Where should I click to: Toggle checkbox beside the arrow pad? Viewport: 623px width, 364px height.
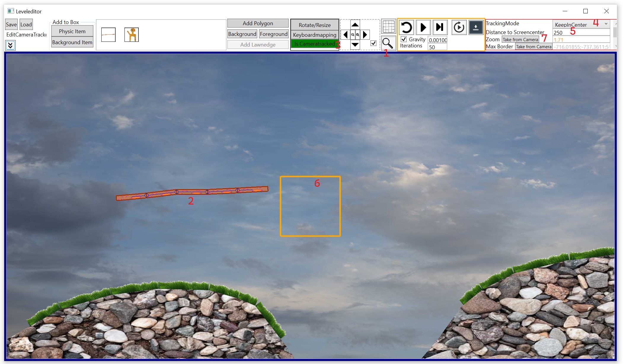(x=373, y=43)
